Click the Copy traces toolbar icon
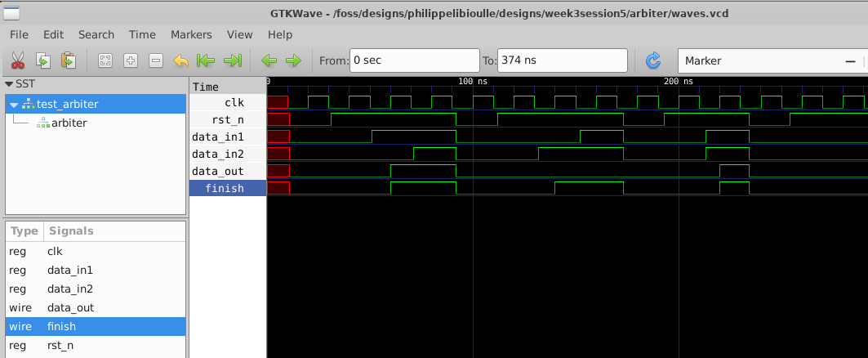 [x=43, y=60]
